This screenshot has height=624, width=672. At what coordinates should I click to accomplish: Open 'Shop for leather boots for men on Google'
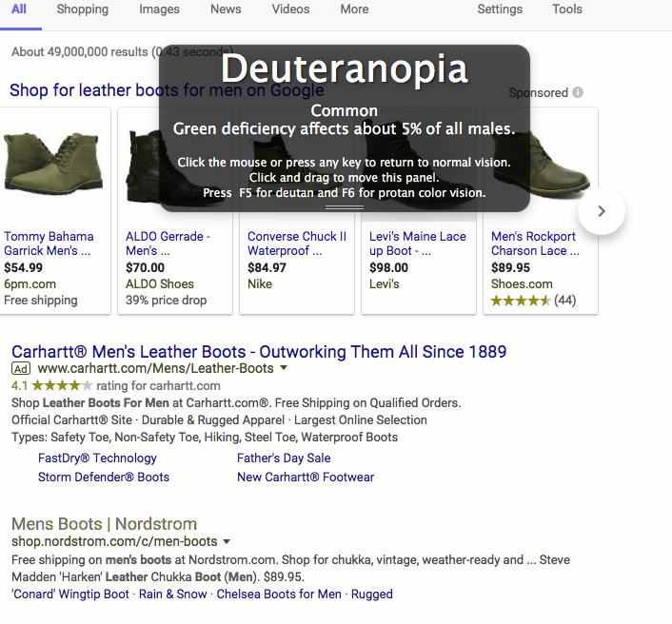[167, 90]
